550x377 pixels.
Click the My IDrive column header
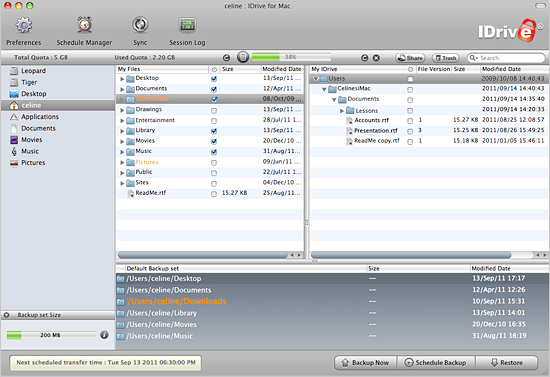(358, 69)
